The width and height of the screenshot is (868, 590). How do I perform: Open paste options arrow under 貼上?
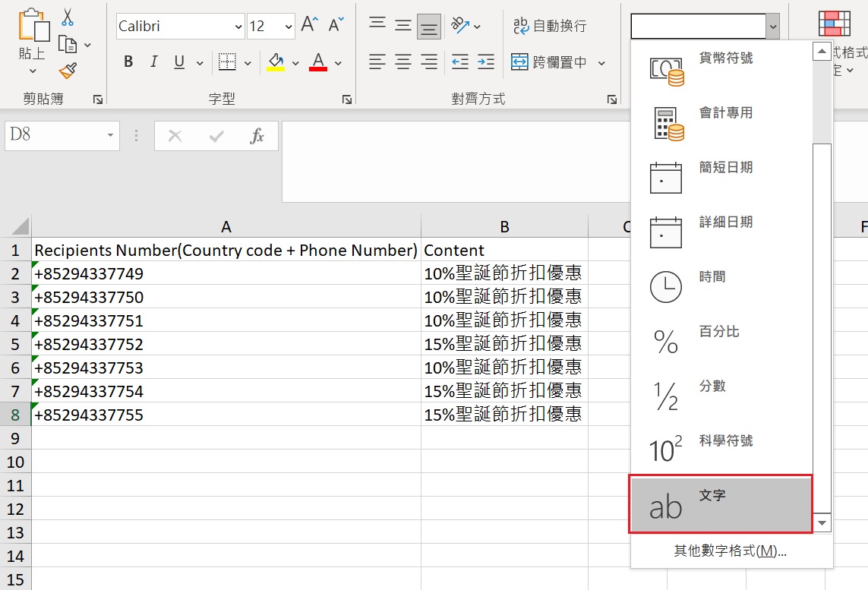click(33, 71)
